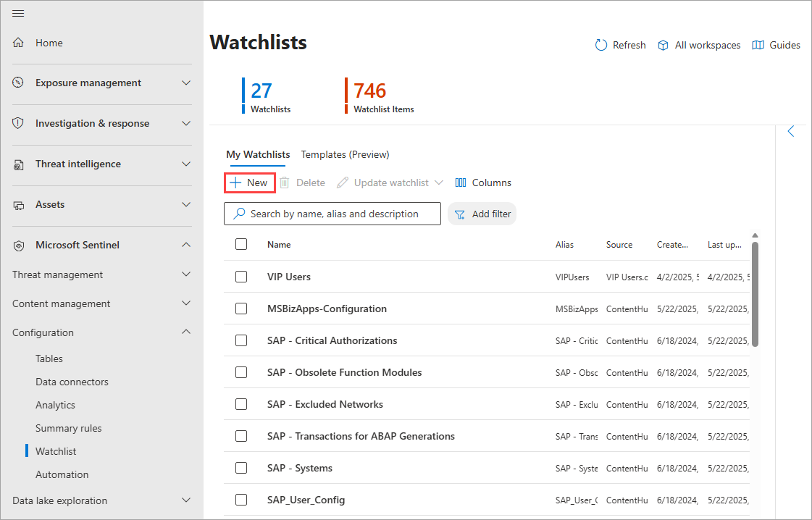This screenshot has height=520, width=812.
Task: Click the Threat intelligence icon
Action: click(18, 164)
